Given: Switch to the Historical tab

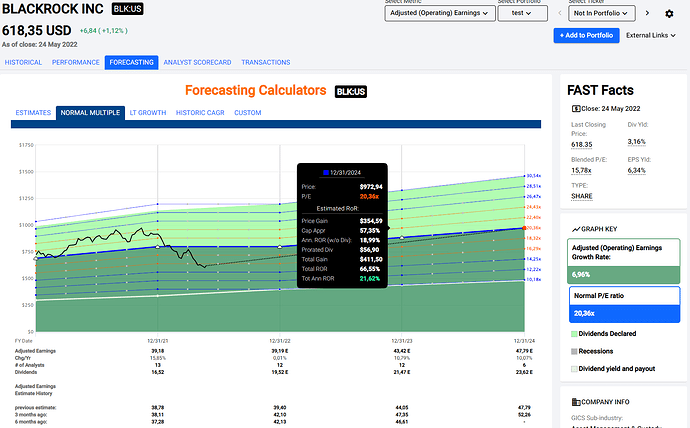Looking at the screenshot, I should coord(23,62).
